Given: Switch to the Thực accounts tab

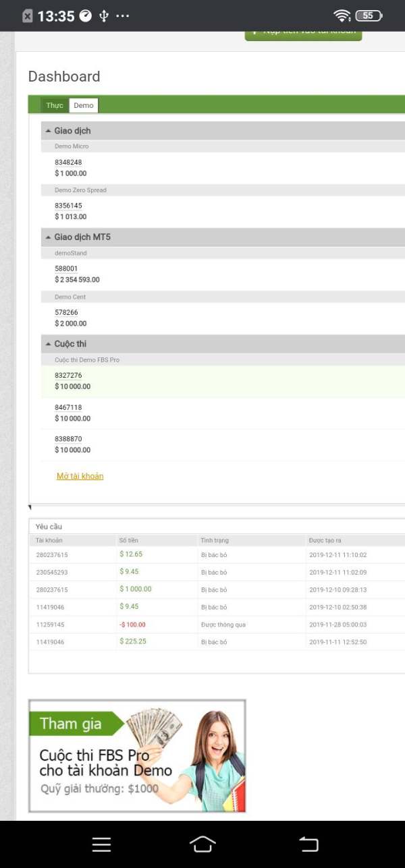Looking at the screenshot, I should click(x=55, y=105).
